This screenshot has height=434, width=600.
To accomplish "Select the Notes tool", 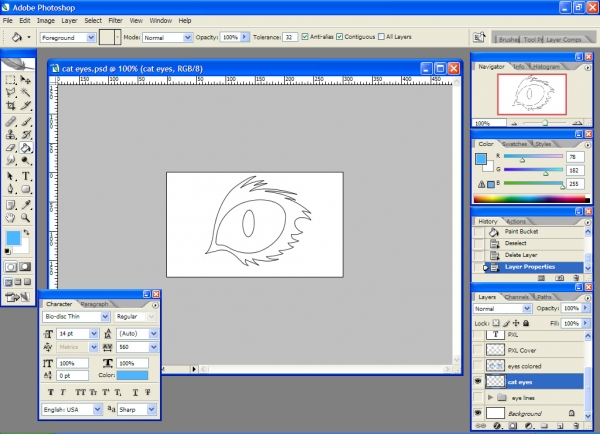I will click(x=10, y=205).
